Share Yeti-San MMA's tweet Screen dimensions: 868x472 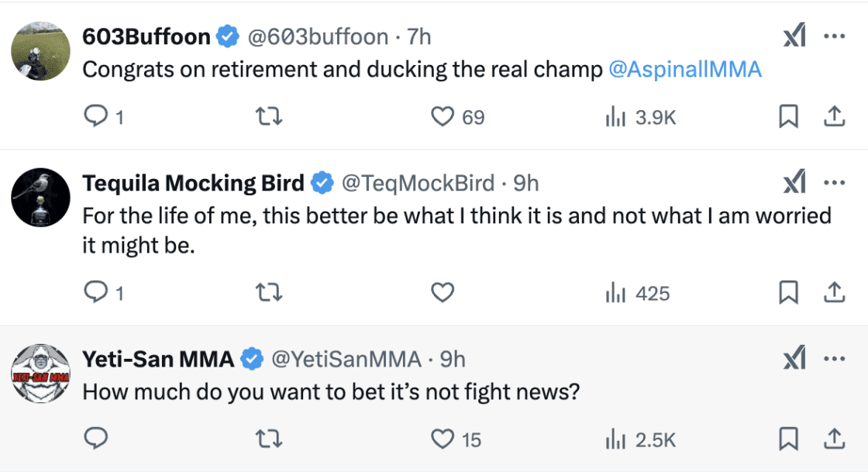(834, 439)
